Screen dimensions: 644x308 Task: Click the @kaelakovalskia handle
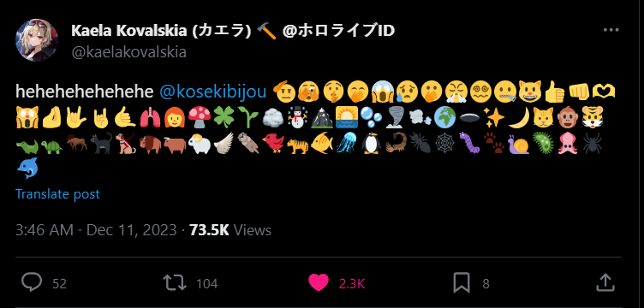tap(128, 52)
